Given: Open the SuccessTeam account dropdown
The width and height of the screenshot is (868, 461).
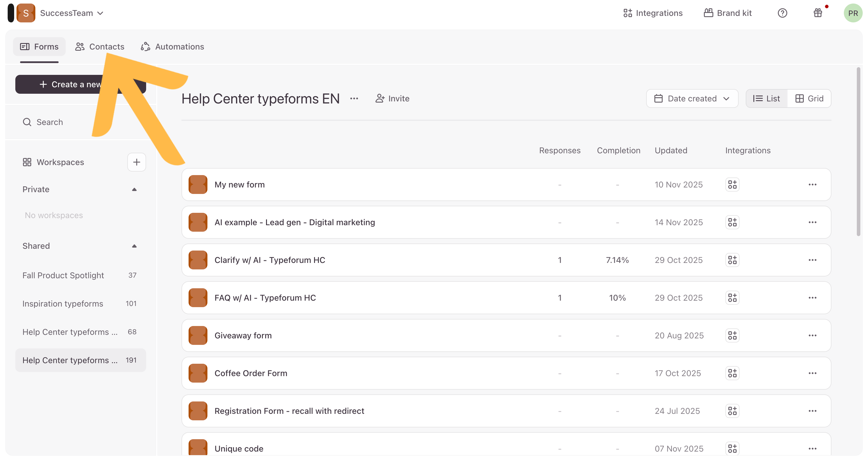Looking at the screenshot, I should [x=71, y=13].
